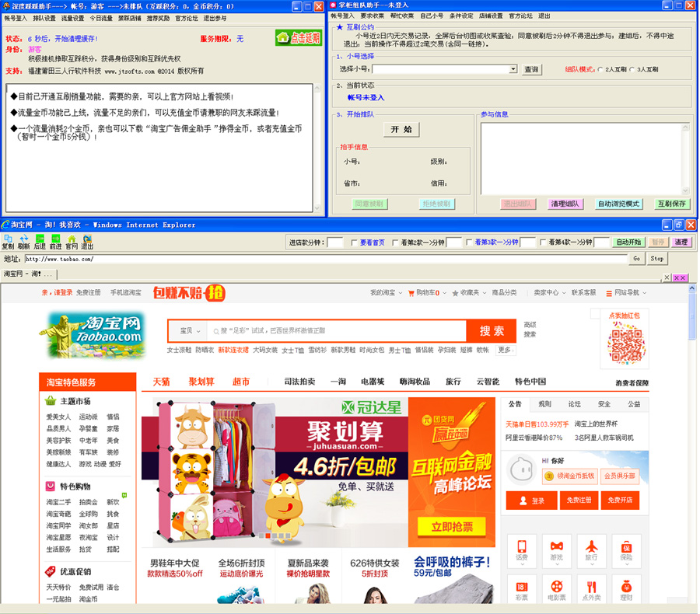Click the 收藏夹 star icon
700x614 pixels.
click(x=455, y=293)
